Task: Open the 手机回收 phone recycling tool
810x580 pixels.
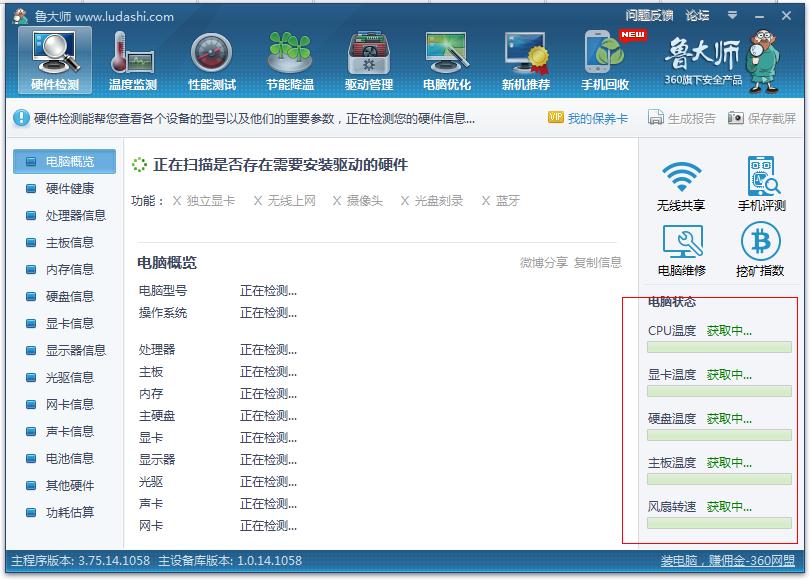Action: 606,58
